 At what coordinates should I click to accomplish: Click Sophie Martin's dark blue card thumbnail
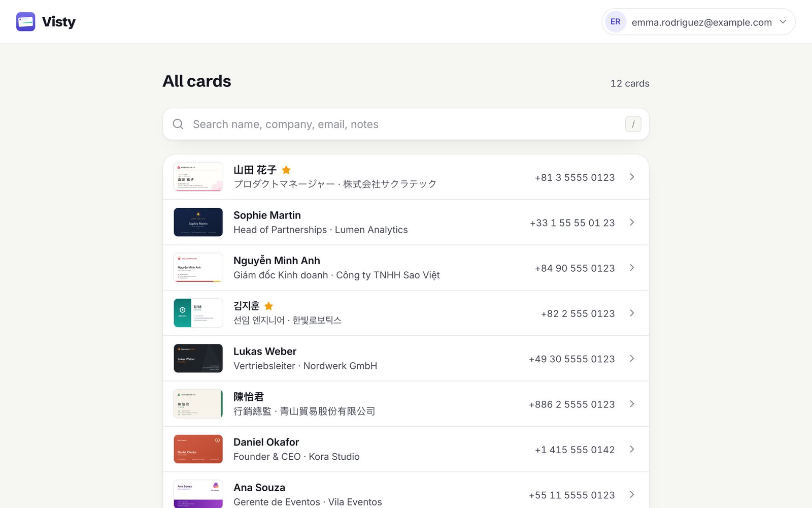[198, 222]
